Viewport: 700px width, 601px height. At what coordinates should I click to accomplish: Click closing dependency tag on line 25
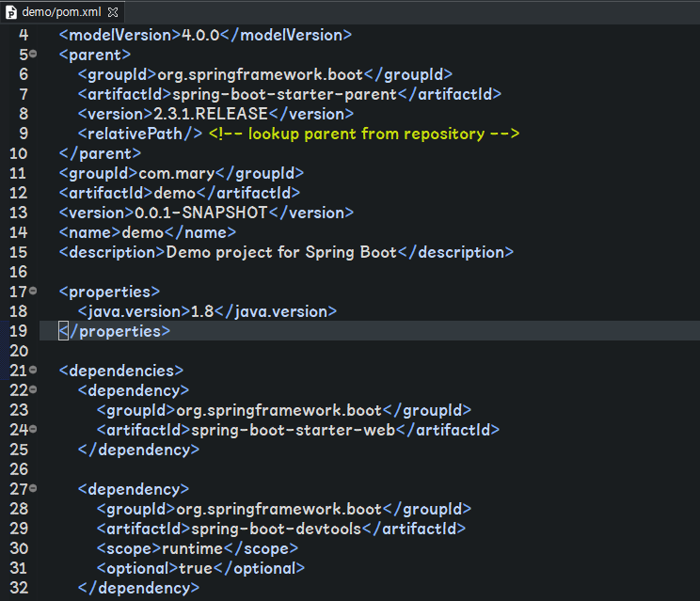point(139,450)
